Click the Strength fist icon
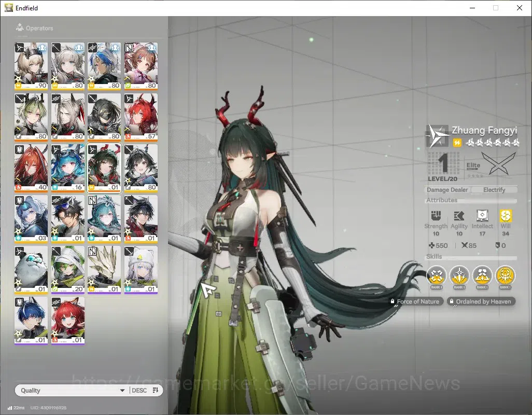This screenshot has width=532, height=415. point(436,216)
